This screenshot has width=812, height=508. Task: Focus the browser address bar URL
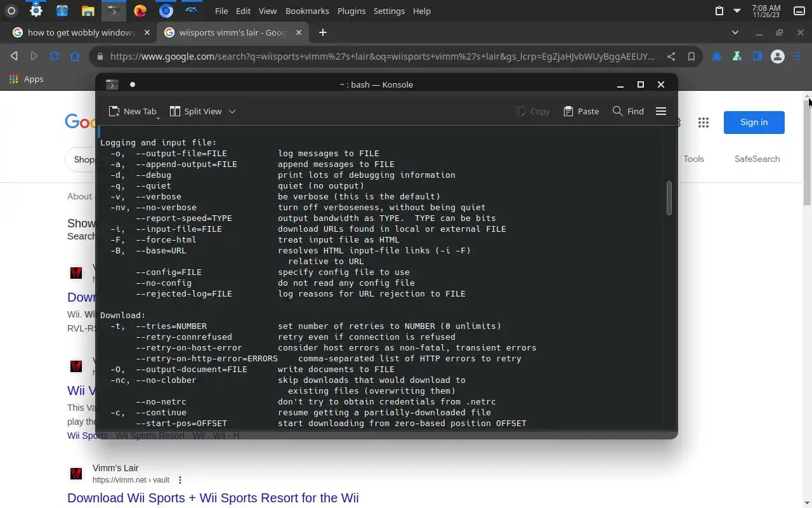click(x=382, y=57)
